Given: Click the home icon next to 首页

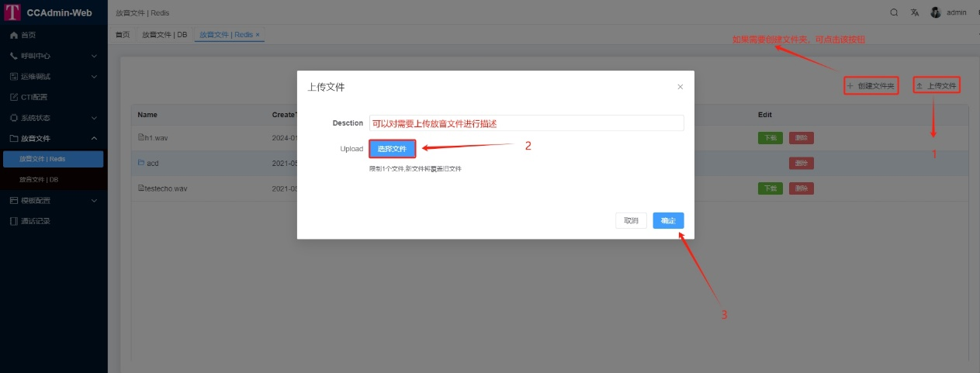Looking at the screenshot, I should pyautogui.click(x=14, y=35).
